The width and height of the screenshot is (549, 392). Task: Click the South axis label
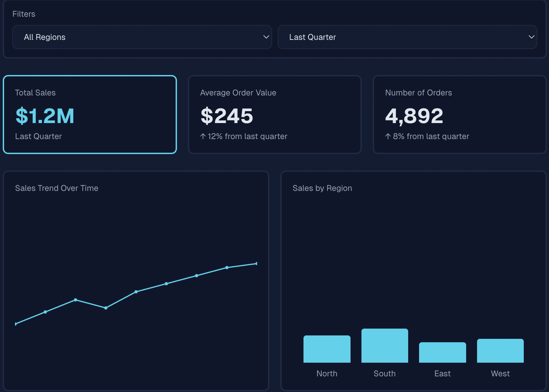point(384,373)
